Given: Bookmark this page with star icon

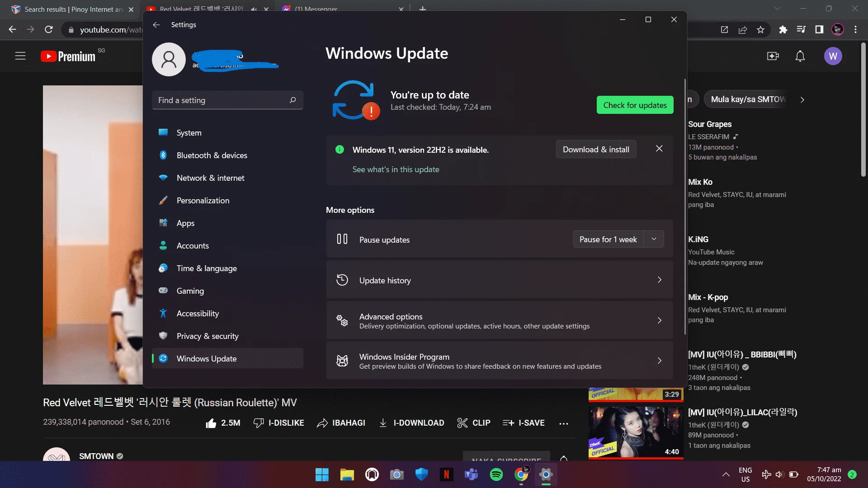Looking at the screenshot, I should pos(760,30).
